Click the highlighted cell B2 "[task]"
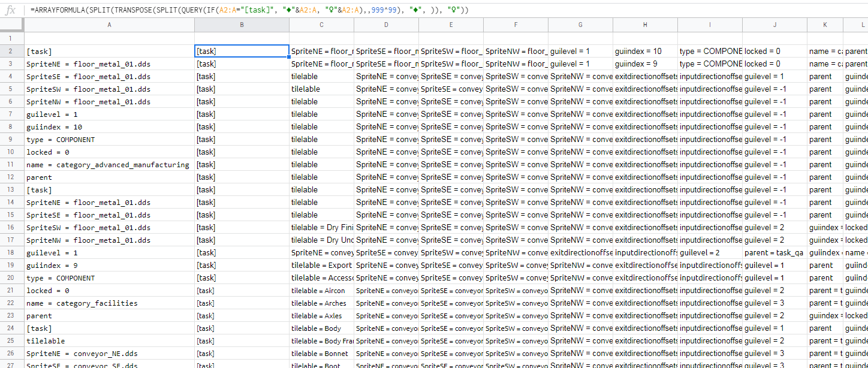Image resolution: width=868 pixels, height=368 pixels. click(x=242, y=51)
